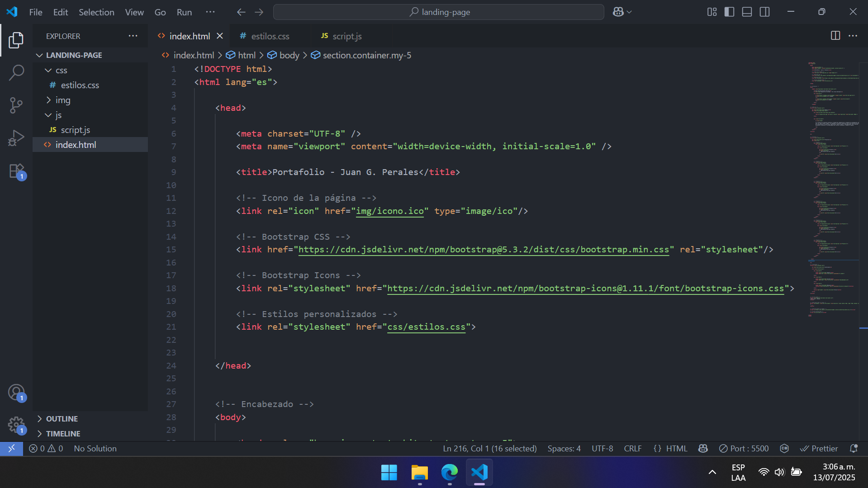Click index.html breadcrumb item

pyautogui.click(x=188, y=55)
